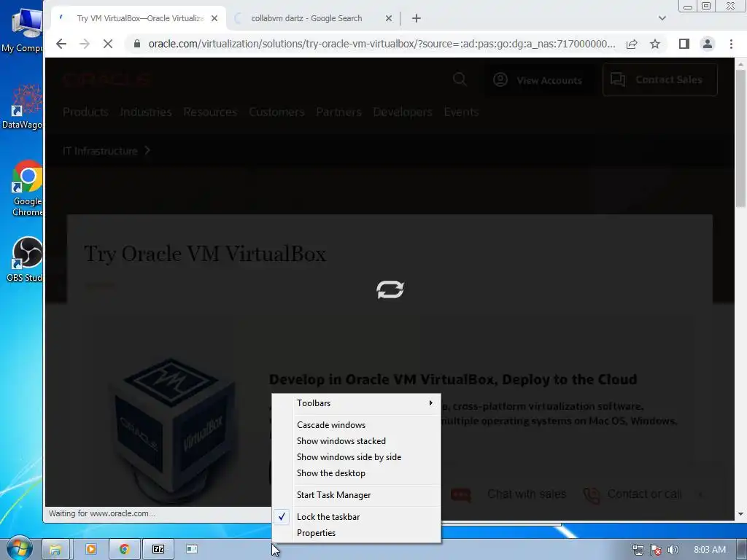Open the Events navigation item

coord(461,112)
